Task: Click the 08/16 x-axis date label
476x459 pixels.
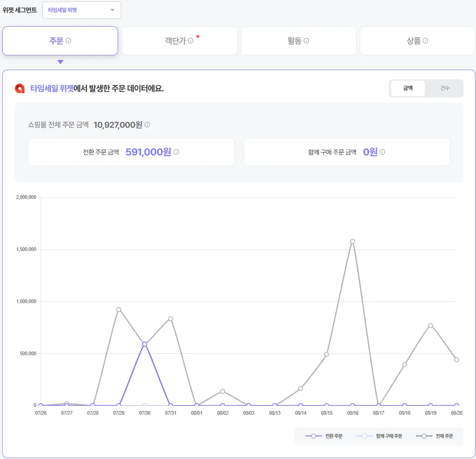Action: point(352,413)
